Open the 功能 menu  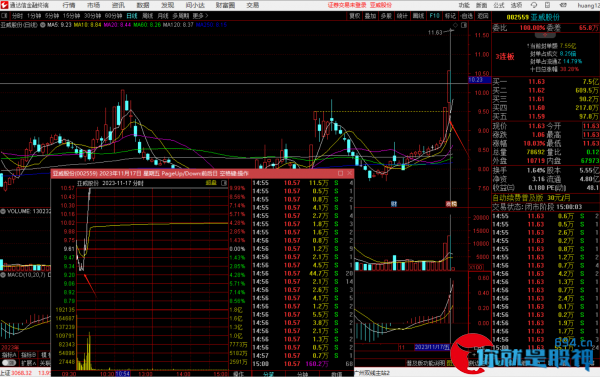pos(464,5)
